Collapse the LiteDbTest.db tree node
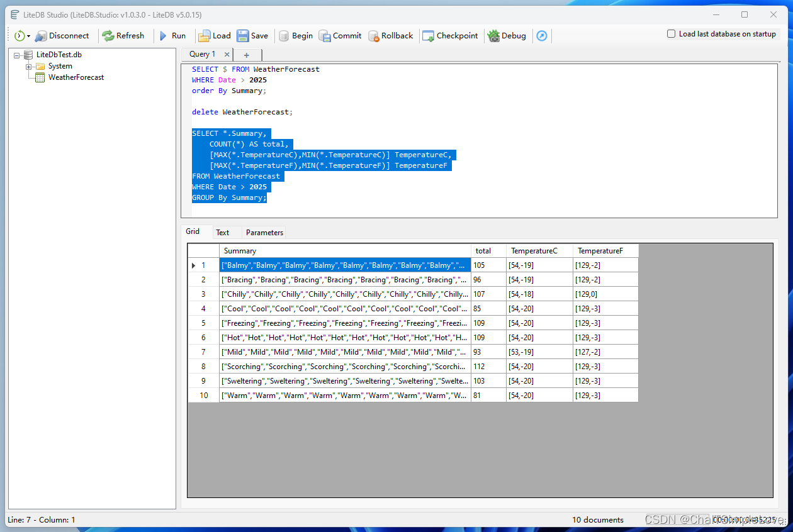 [x=17, y=55]
